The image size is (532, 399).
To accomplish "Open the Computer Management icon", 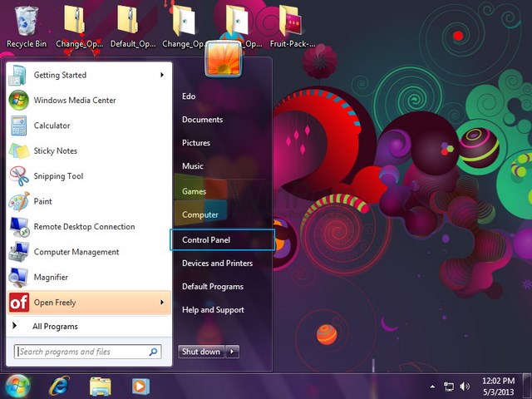I will (x=18, y=252).
